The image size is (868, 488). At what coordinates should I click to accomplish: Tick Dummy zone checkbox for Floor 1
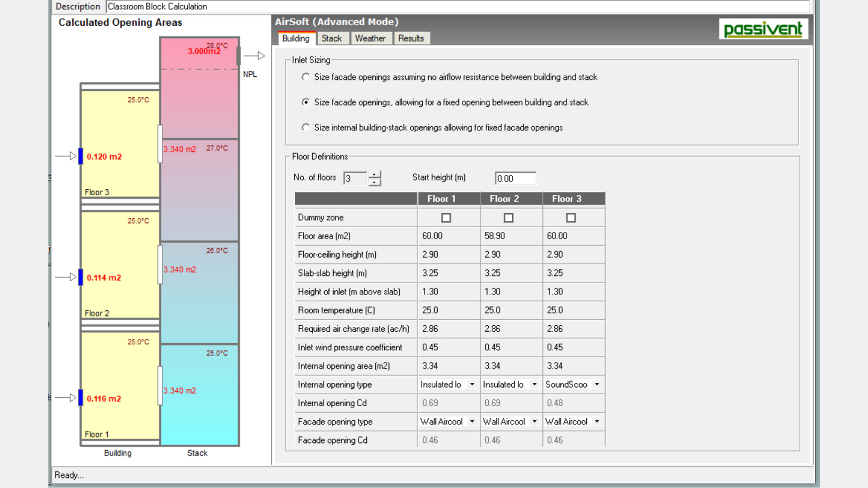(x=446, y=218)
